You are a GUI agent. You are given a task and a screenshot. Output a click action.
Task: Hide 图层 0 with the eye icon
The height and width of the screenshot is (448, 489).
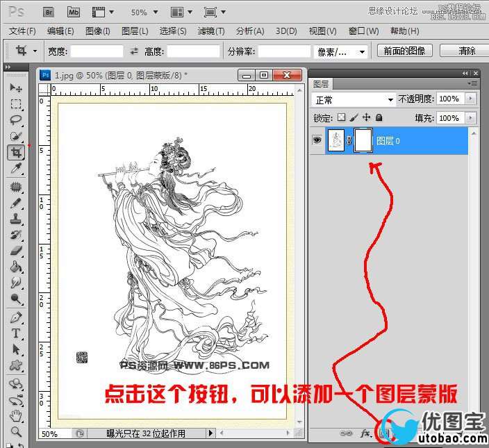(x=317, y=140)
